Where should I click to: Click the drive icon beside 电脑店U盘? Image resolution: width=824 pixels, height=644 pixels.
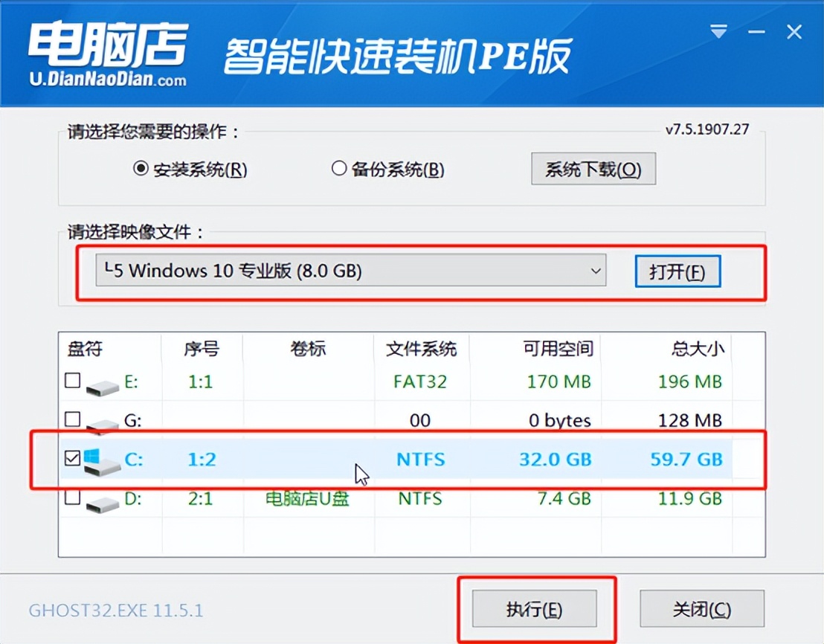tap(104, 500)
